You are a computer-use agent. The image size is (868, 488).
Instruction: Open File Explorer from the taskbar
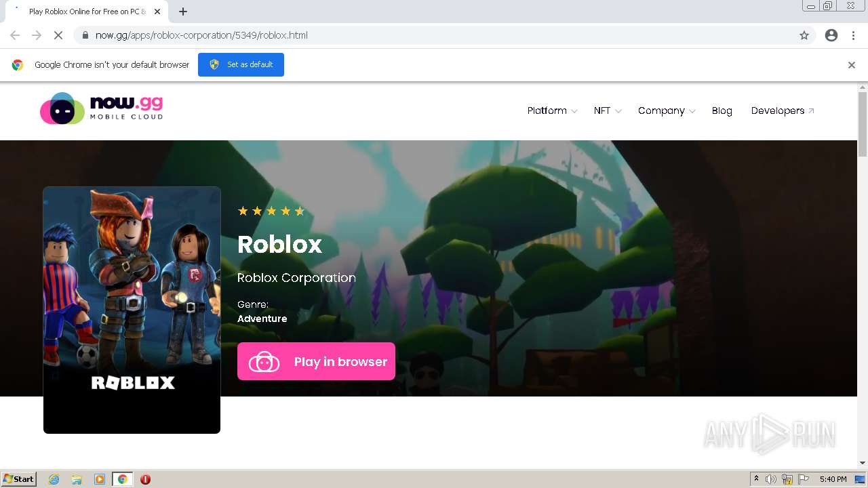click(77, 479)
